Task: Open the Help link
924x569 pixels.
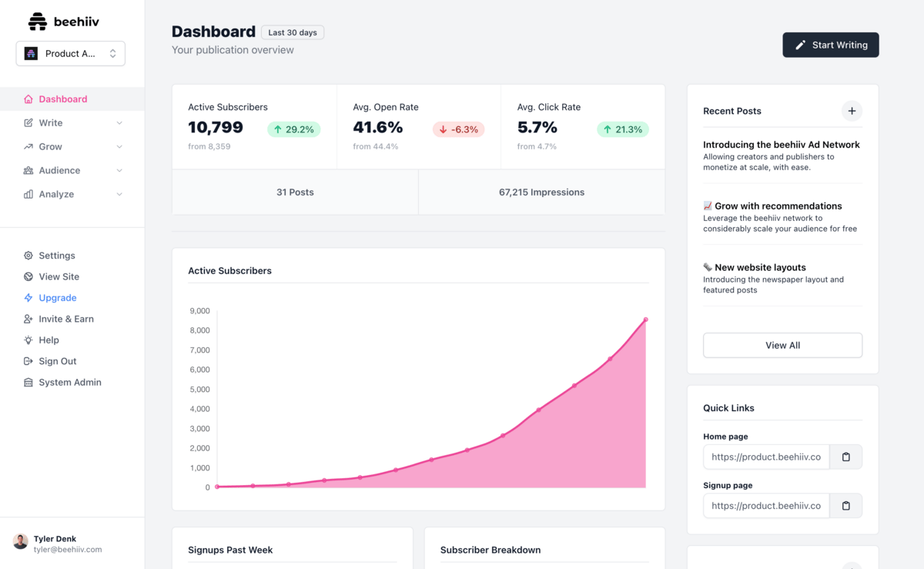Action: pyautogui.click(x=49, y=340)
